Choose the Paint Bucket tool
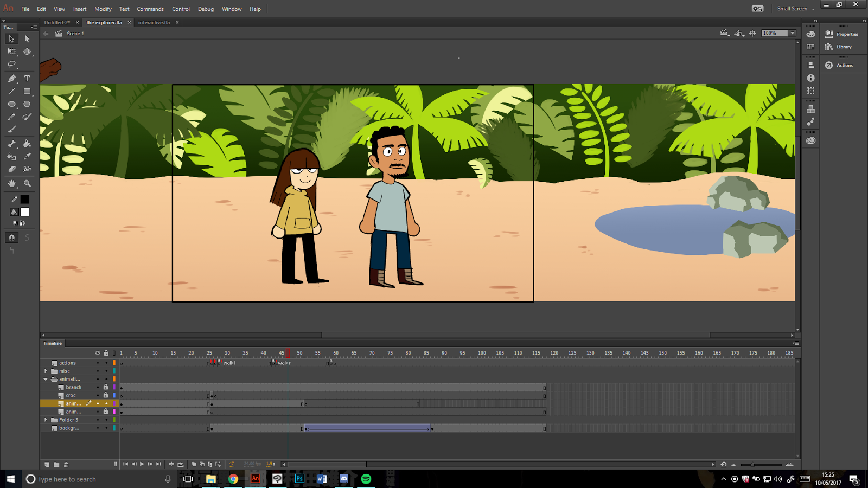This screenshot has height=488, width=868. tap(27, 143)
